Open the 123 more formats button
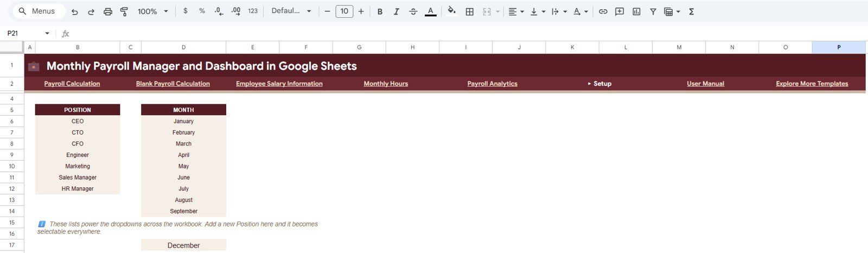The image size is (868, 253). pos(253,11)
